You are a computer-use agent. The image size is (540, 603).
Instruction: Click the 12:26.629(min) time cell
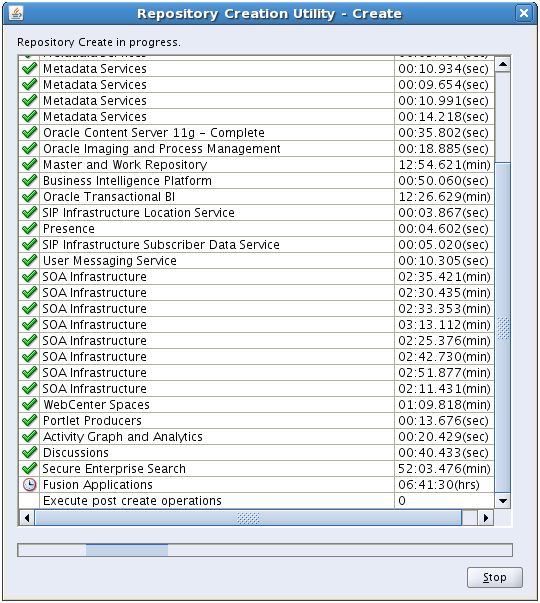pyautogui.click(x=444, y=197)
